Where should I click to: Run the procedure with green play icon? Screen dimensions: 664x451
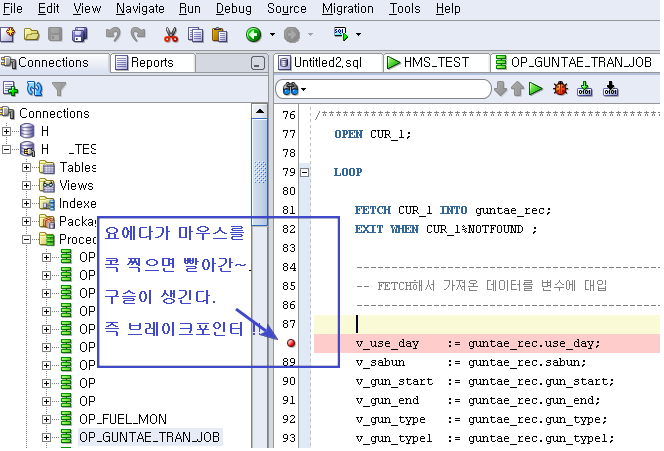[536, 89]
